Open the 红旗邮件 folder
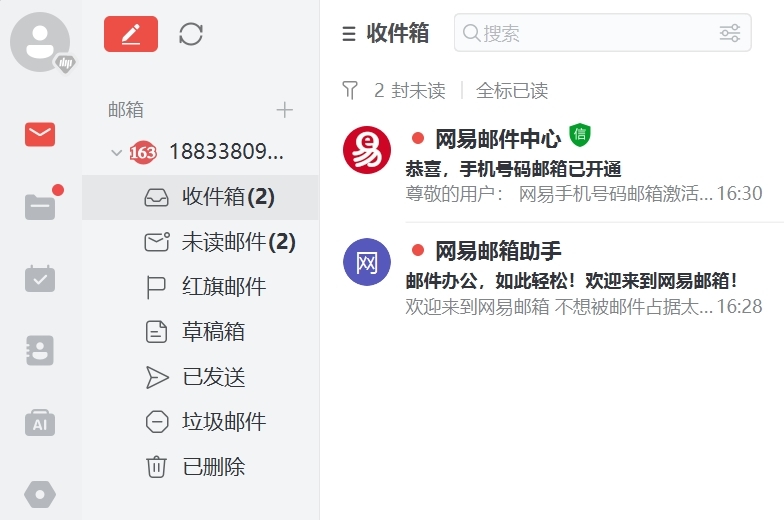 coord(200,287)
